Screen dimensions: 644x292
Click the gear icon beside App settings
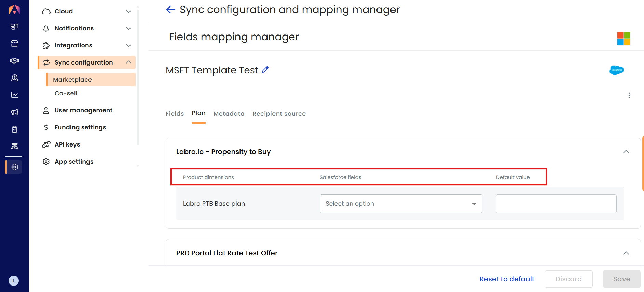(x=46, y=162)
